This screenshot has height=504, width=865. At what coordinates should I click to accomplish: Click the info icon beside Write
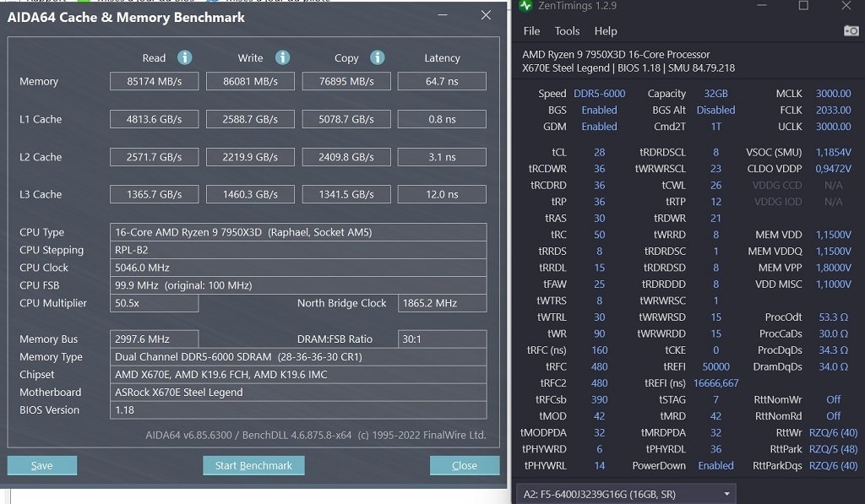point(283,57)
